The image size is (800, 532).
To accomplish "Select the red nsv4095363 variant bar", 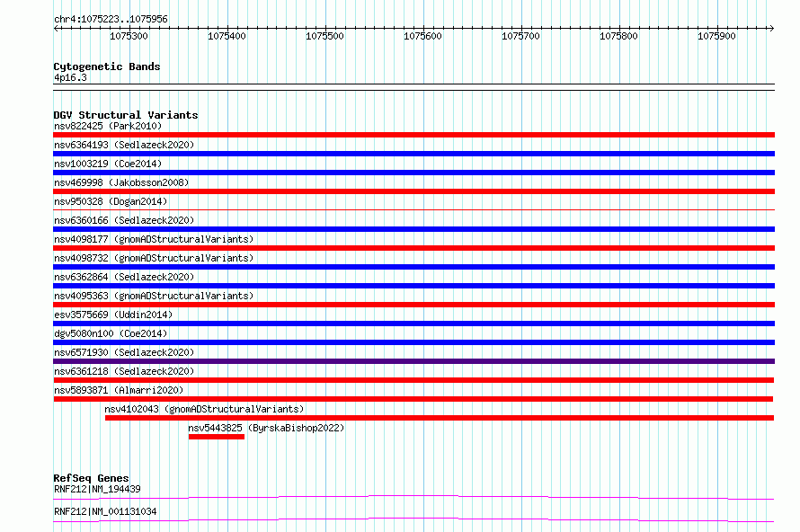I will (413, 305).
